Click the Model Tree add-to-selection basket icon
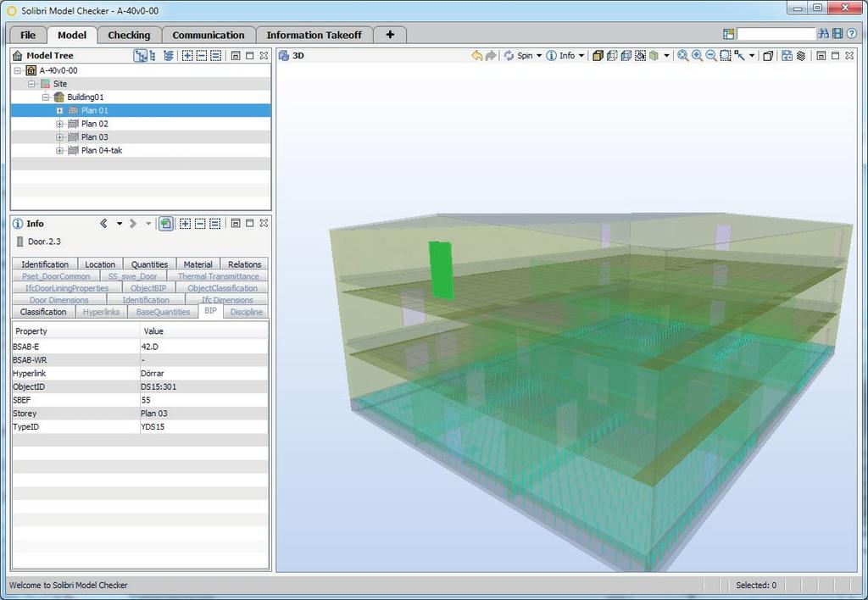The width and height of the screenshot is (868, 600). coord(187,55)
